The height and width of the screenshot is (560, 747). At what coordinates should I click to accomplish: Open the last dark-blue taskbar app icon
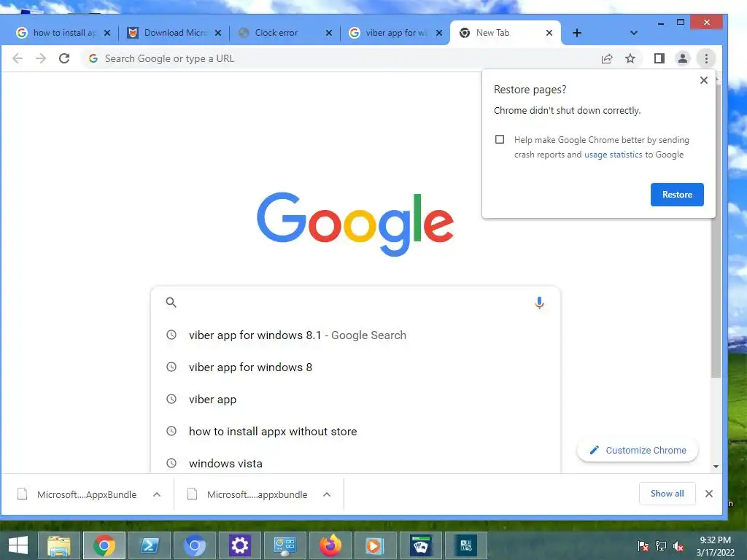(465, 545)
